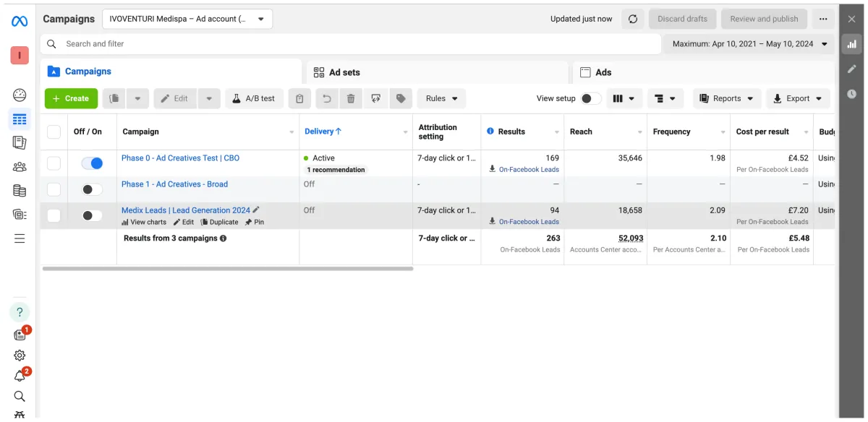Viewport: 868px width, 422px height.
Task: Click the Search and filter field
Action: [351, 44]
